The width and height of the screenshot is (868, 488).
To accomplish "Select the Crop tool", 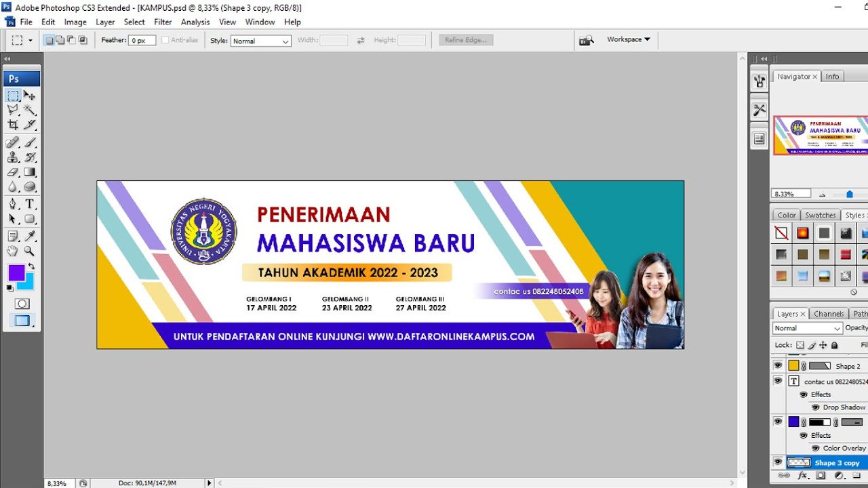I will pos(14,125).
